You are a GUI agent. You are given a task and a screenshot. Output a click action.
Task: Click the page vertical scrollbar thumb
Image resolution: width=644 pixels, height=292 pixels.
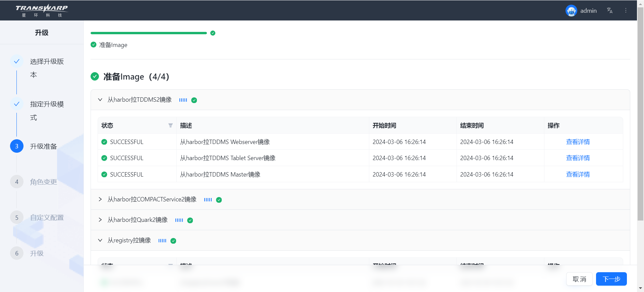tap(640, 114)
